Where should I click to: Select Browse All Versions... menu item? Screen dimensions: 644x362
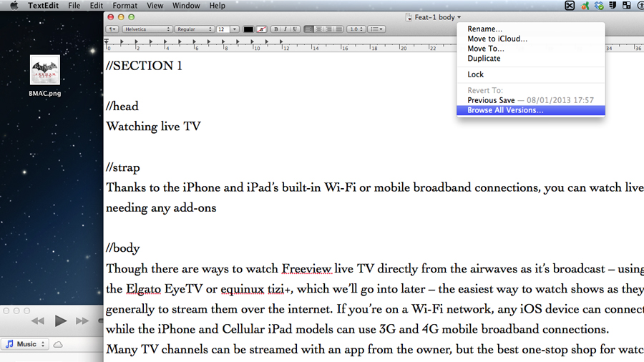click(531, 110)
